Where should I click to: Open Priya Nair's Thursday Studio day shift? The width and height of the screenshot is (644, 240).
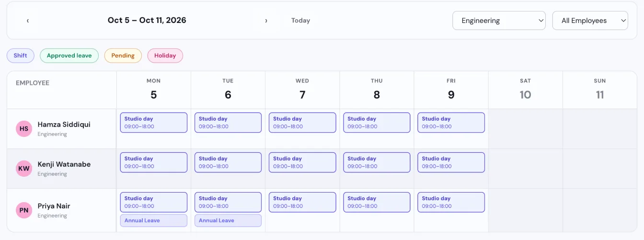(x=377, y=202)
